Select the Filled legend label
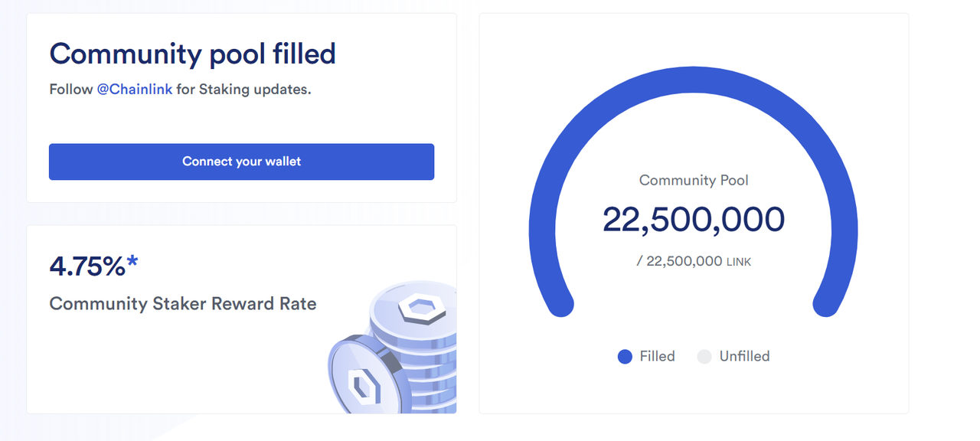 pyautogui.click(x=657, y=357)
